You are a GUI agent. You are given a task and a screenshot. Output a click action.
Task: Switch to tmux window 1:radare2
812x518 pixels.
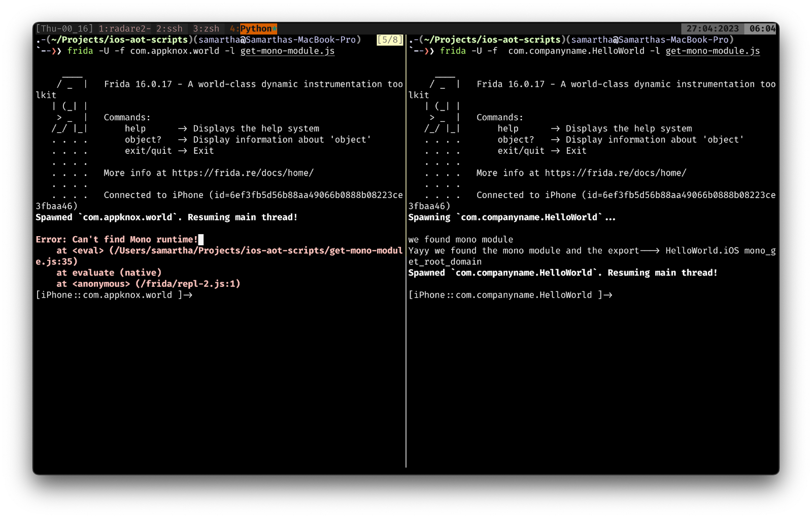click(124, 29)
